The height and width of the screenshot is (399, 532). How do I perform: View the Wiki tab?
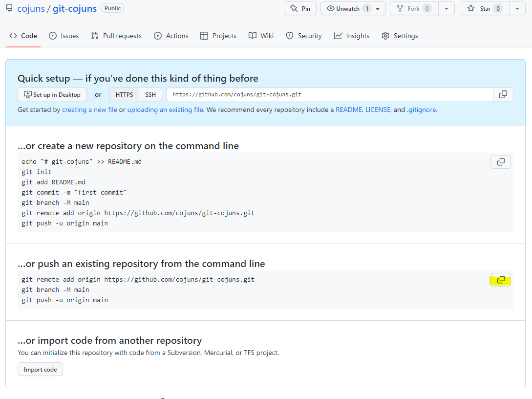tap(261, 36)
